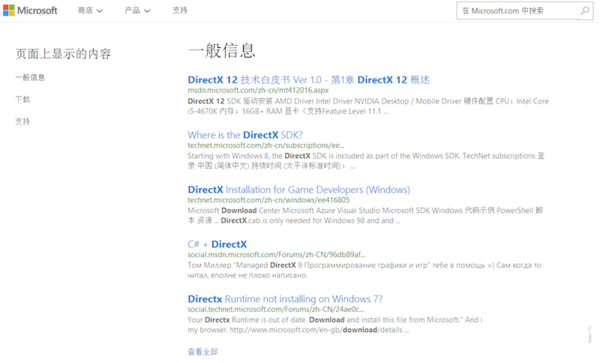Click msdn.microsoft.com/zh-cn/mt412016.aspx URL text

258,90
